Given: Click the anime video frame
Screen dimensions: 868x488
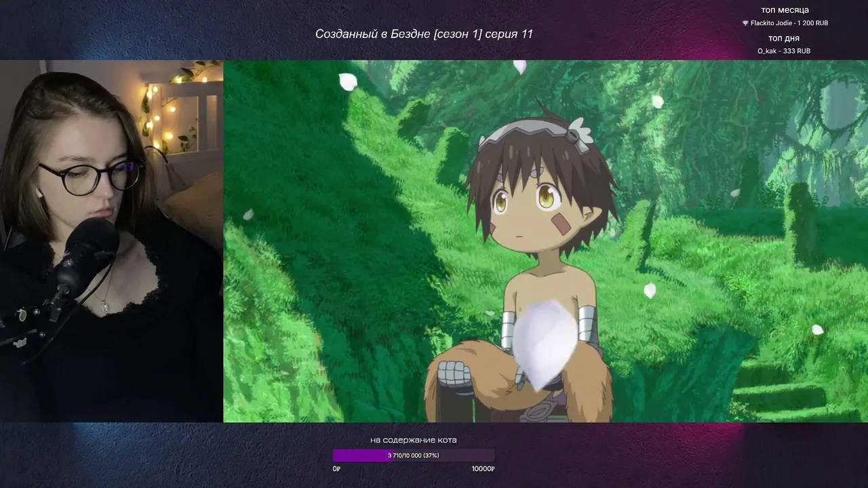Looking at the screenshot, I should point(546,241).
